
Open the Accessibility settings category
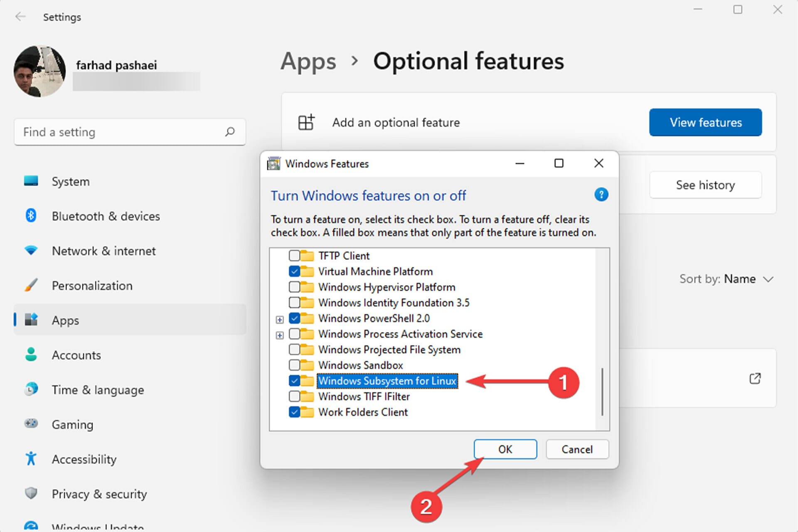(130, 459)
